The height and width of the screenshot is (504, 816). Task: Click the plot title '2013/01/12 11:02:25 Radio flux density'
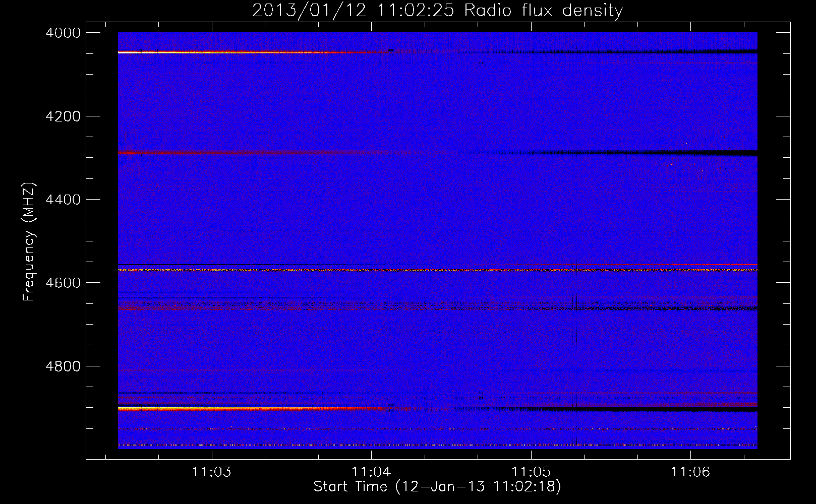click(437, 11)
